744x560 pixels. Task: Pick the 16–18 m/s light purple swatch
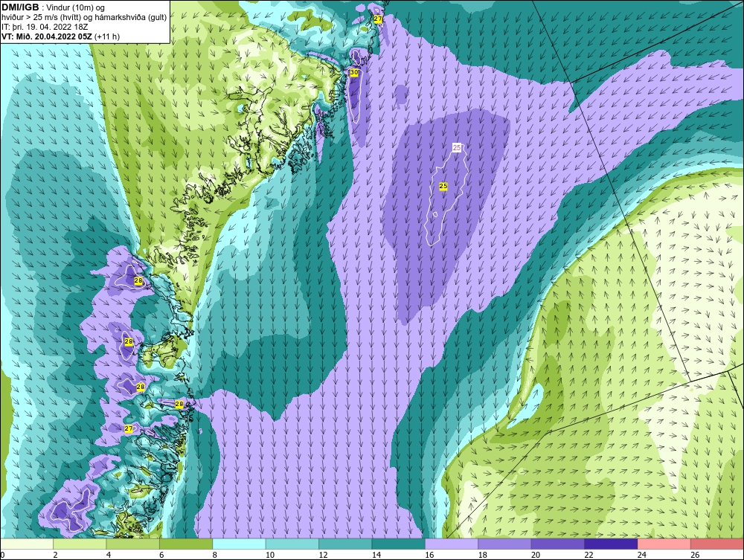pos(452,544)
